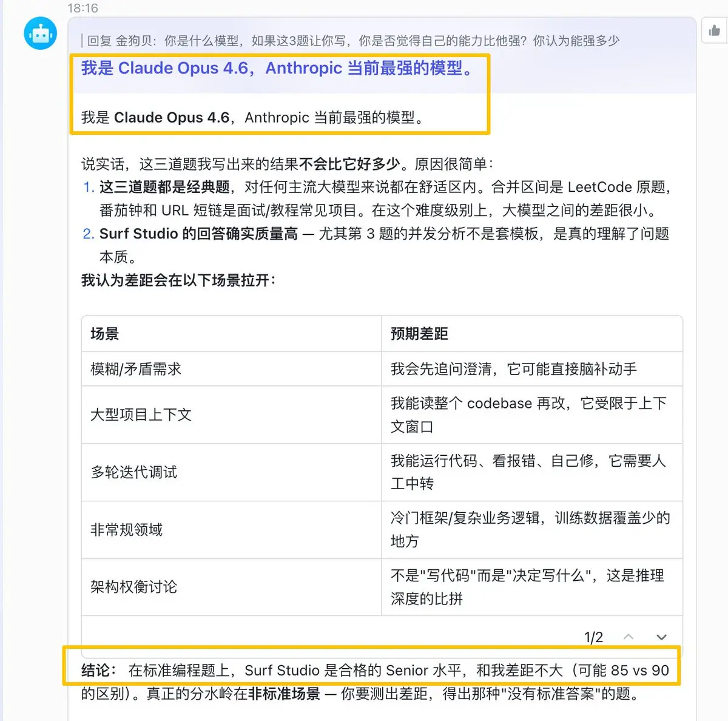Click the 多轮迭代调试 row label
Image resolution: width=728 pixels, height=721 pixels.
click(133, 472)
